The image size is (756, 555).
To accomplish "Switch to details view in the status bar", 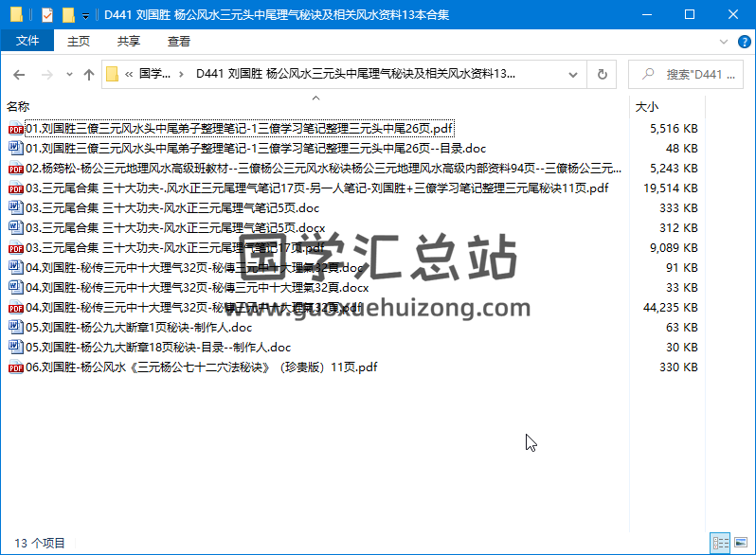I will 721,543.
